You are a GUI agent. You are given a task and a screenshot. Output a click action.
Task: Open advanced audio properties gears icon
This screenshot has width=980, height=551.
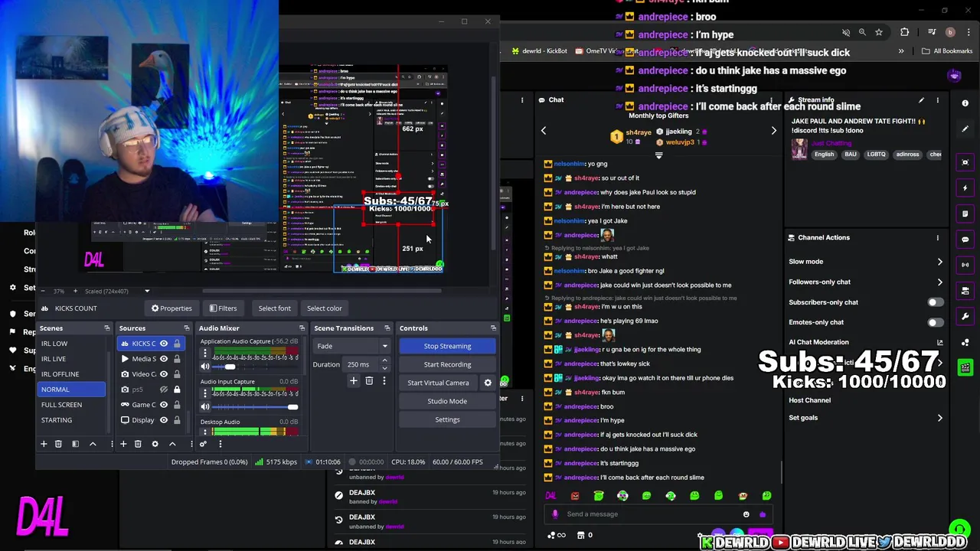(203, 444)
